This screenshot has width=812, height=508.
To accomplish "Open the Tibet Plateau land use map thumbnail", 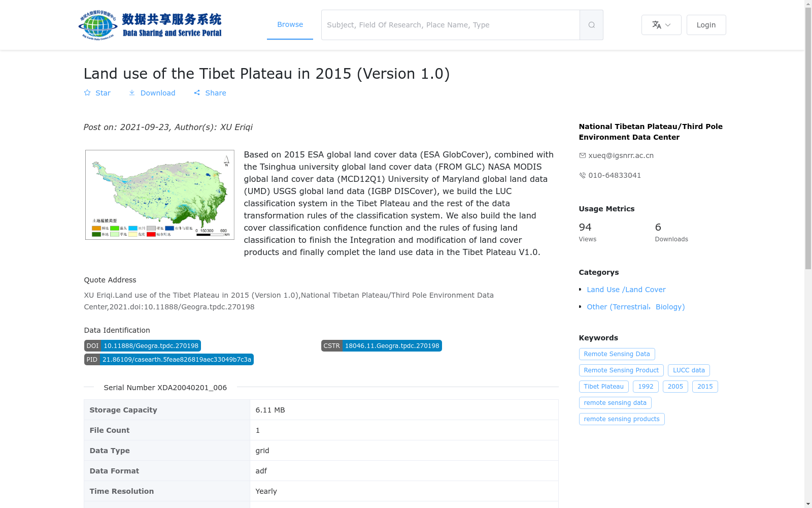I will click(160, 195).
